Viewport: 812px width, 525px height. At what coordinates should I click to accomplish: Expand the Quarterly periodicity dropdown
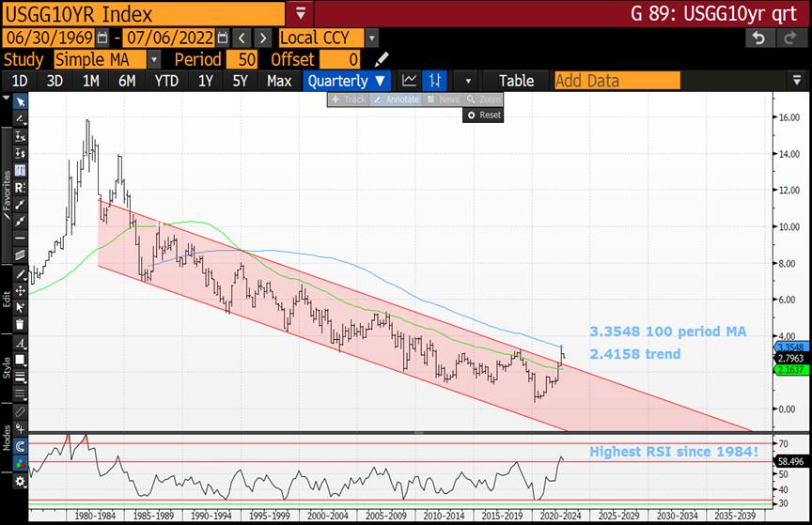tap(347, 81)
